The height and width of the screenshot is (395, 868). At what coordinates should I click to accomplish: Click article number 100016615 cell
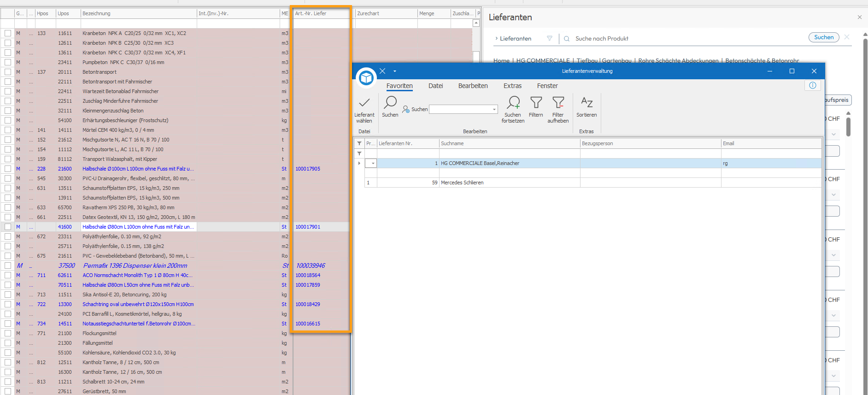click(321, 324)
